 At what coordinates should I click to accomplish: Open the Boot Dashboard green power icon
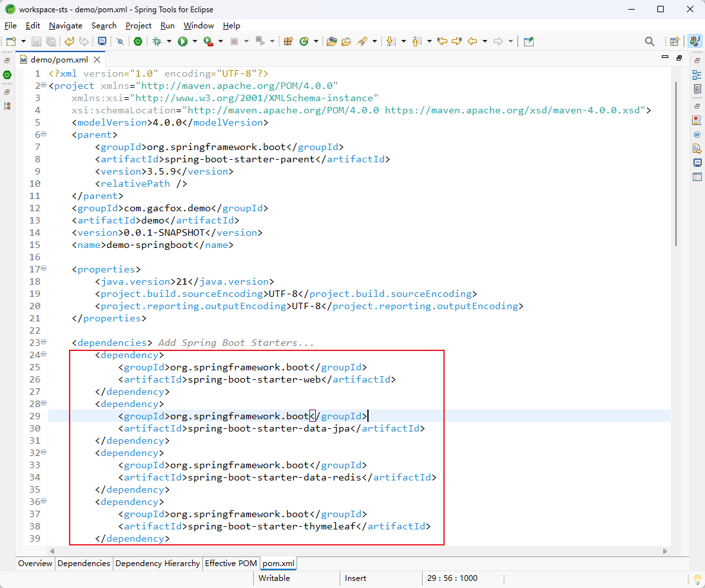coord(138,41)
